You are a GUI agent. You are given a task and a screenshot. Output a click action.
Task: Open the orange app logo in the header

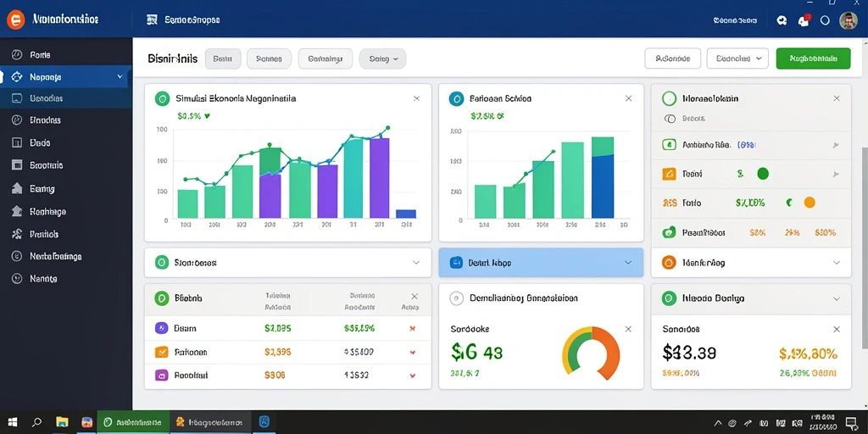click(x=15, y=20)
